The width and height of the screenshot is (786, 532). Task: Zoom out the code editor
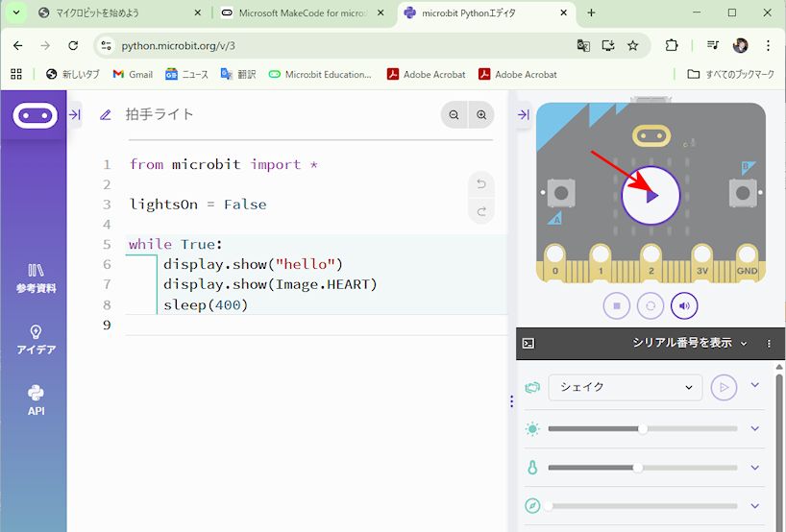pyautogui.click(x=454, y=114)
